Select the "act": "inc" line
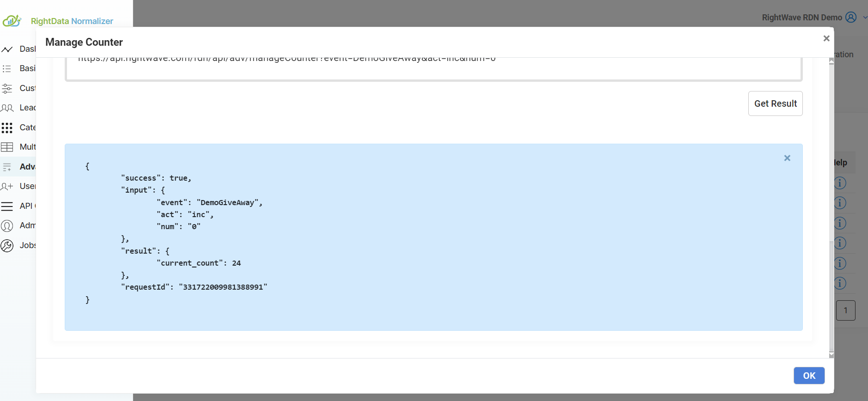This screenshot has width=868, height=401. pyautogui.click(x=185, y=214)
